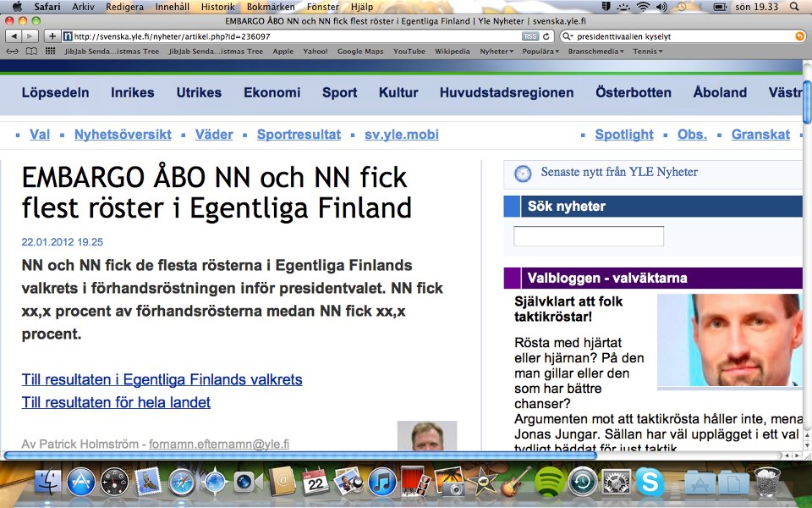Viewport: 812px width, 508px height.
Task: Follow Till resultaten för hela landet
Action: pyautogui.click(x=116, y=402)
